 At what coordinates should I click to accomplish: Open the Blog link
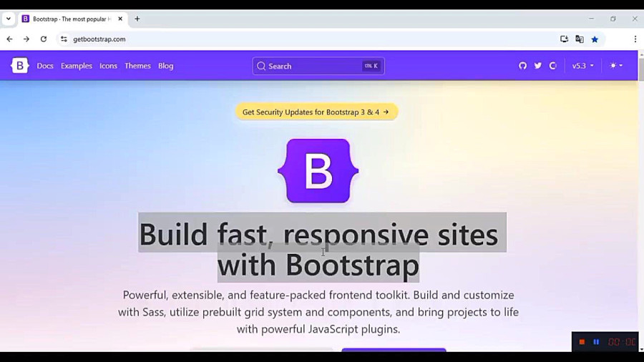[165, 66]
